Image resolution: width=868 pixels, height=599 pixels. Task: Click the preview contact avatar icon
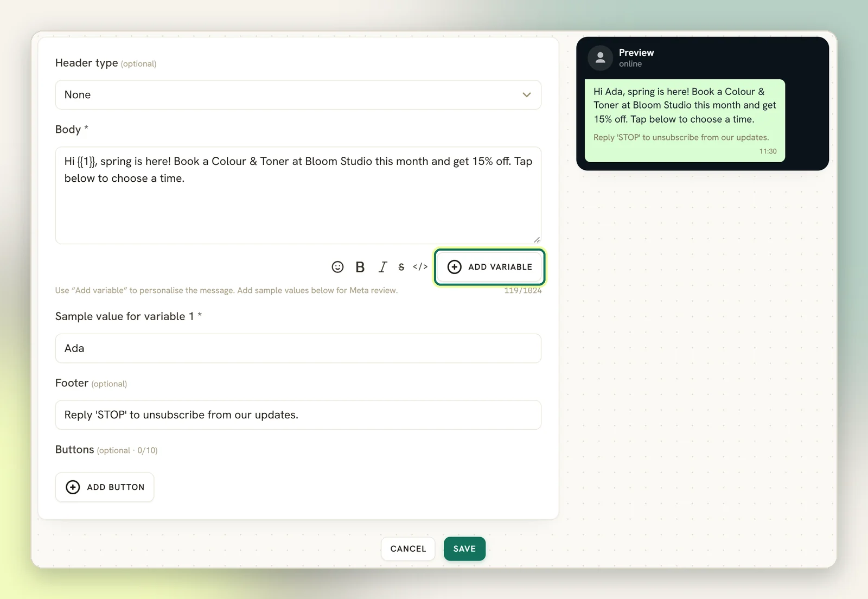pos(601,58)
